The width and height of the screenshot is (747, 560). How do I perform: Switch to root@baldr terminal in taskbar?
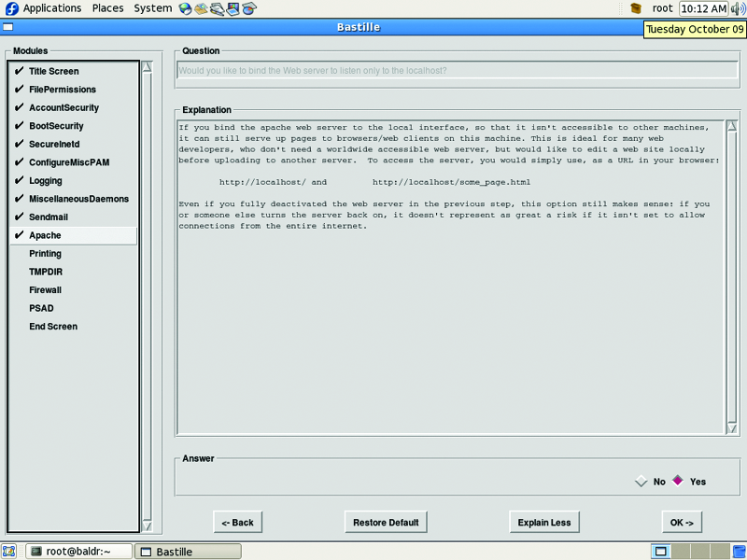[x=78, y=552]
